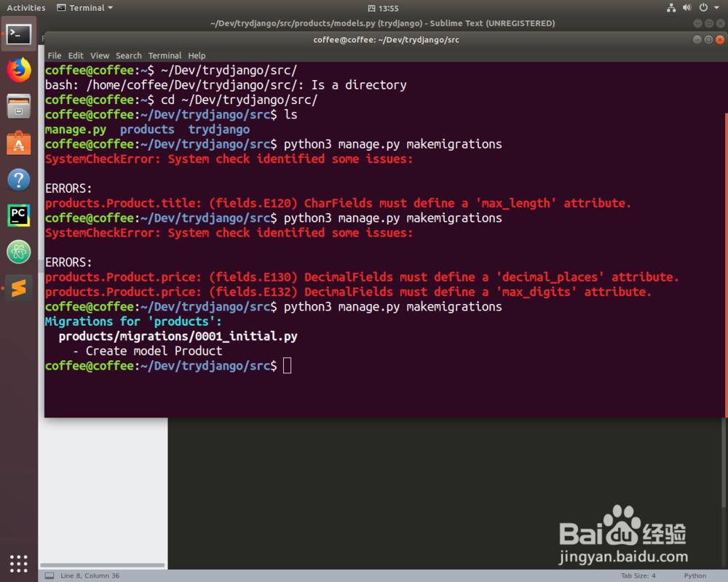This screenshot has width=728, height=582.
Task: Open the Files manager in the dock
Action: tap(19, 106)
